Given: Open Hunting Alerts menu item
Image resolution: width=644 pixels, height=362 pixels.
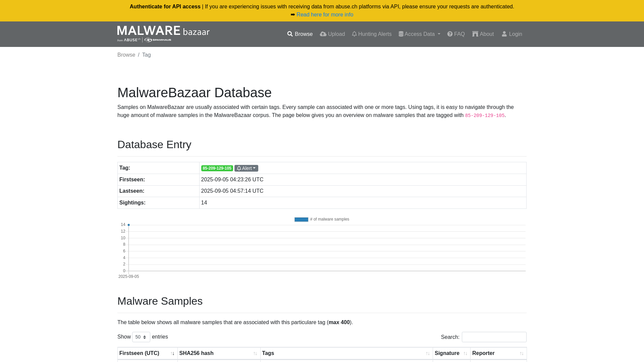Looking at the screenshot, I should click(372, 34).
